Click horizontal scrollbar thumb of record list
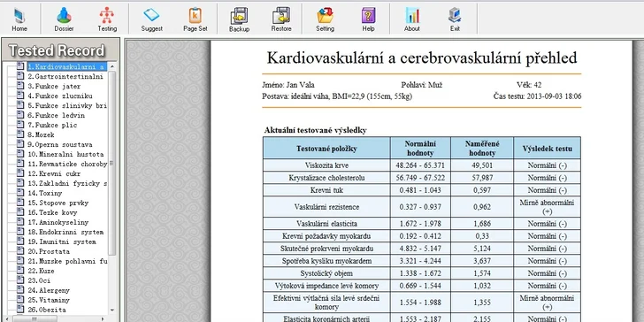 coord(34,318)
